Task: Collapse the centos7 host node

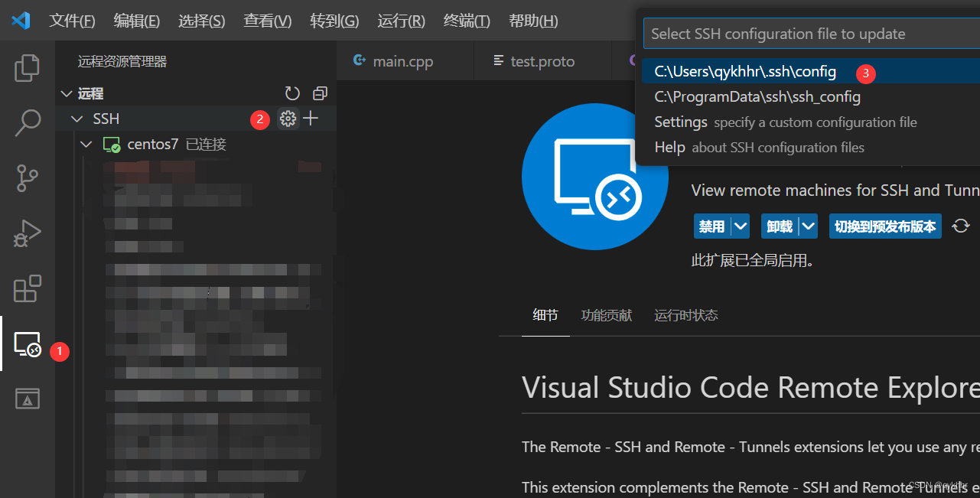Action: pyautogui.click(x=86, y=145)
